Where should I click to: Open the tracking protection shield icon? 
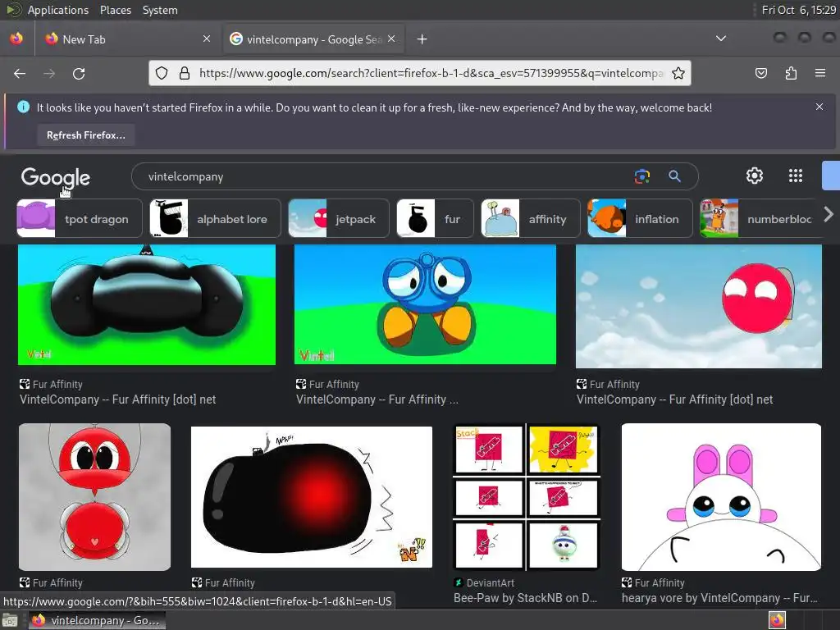[x=162, y=73]
